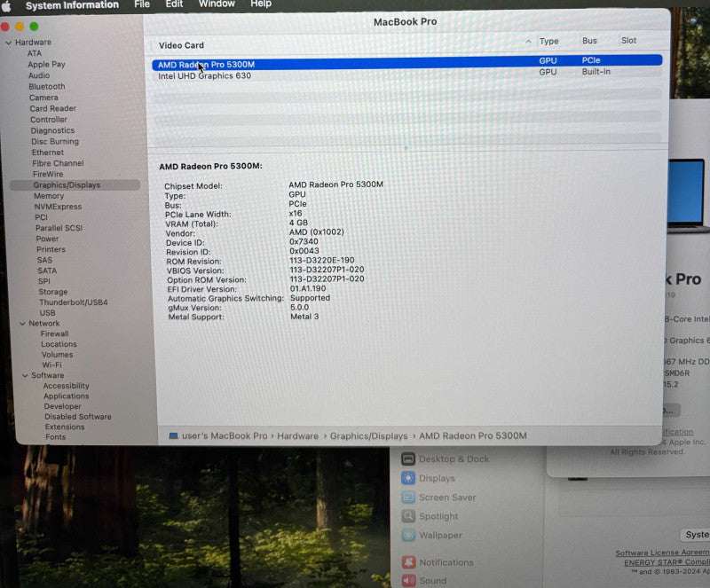Select Controller in sidebar

pos(49,120)
